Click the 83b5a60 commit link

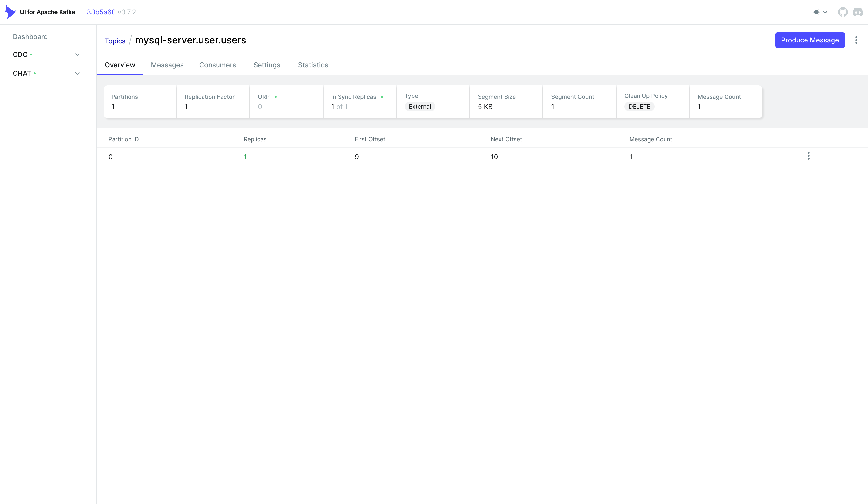pos(101,12)
